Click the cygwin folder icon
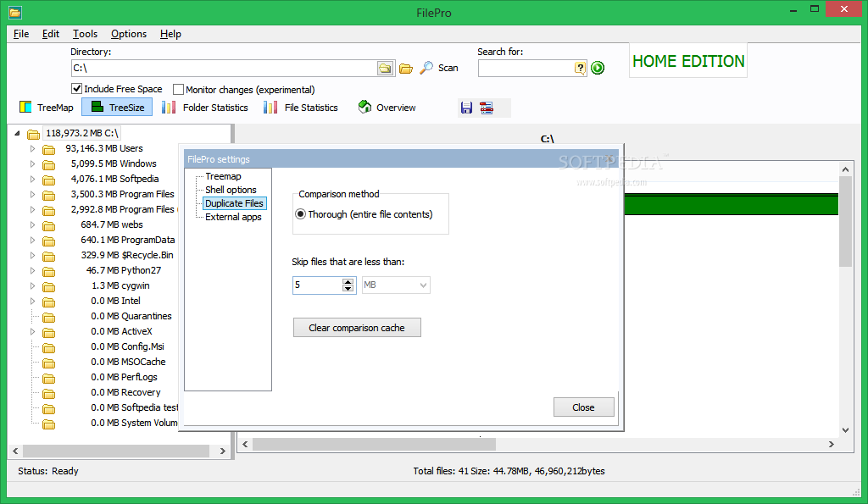This screenshot has height=504, width=868. click(48, 286)
